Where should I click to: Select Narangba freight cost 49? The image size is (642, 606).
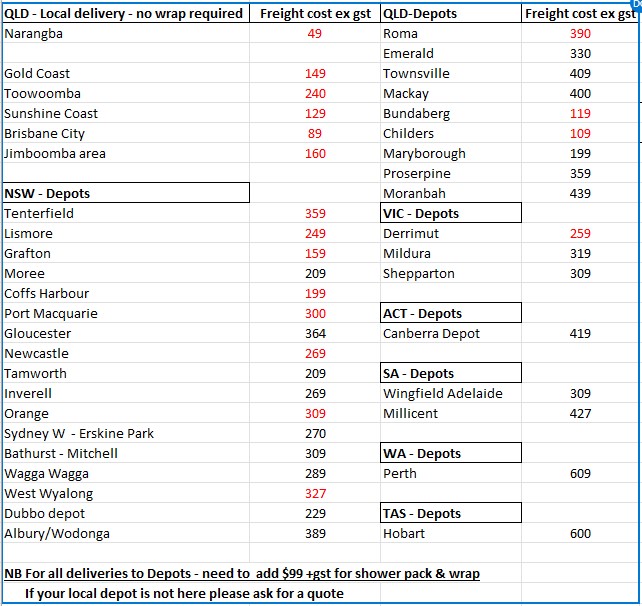point(314,33)
